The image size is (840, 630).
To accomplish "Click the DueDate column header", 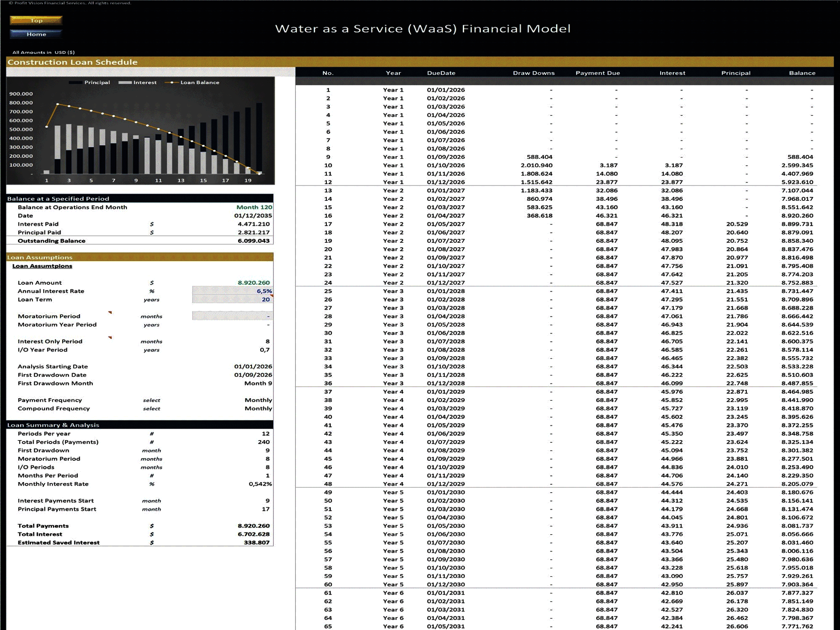I will 441,73.
